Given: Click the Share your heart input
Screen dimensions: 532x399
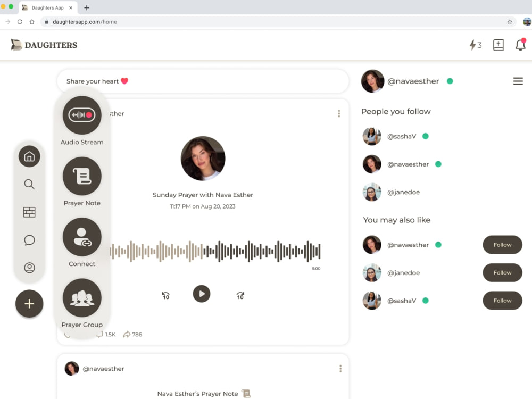Looking at the screenshot, I should pyautogui.click(x=203, y=81).
